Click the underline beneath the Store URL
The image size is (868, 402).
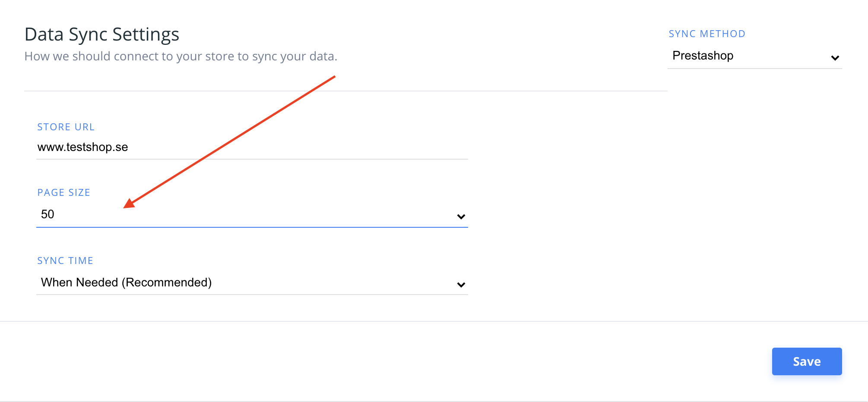pos(252,159)
